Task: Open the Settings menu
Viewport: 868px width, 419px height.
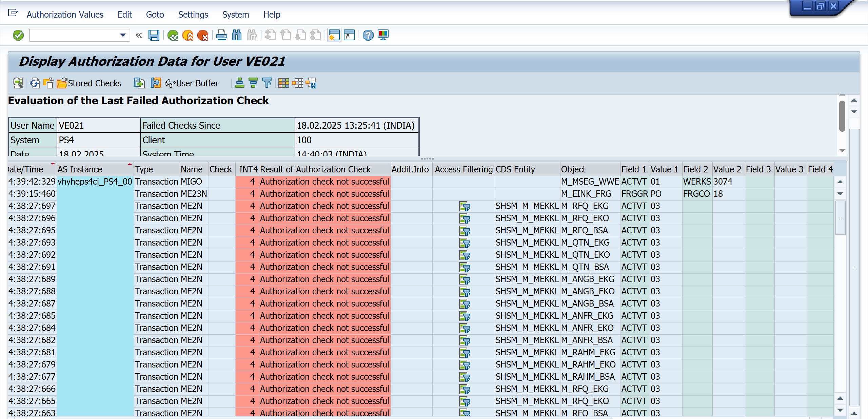Action: pos(193,15)
